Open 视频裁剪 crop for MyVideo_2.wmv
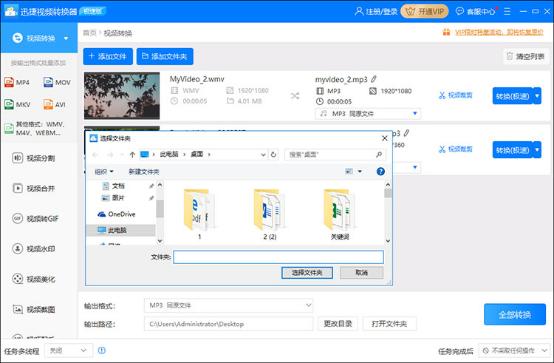 pos(456,95)
